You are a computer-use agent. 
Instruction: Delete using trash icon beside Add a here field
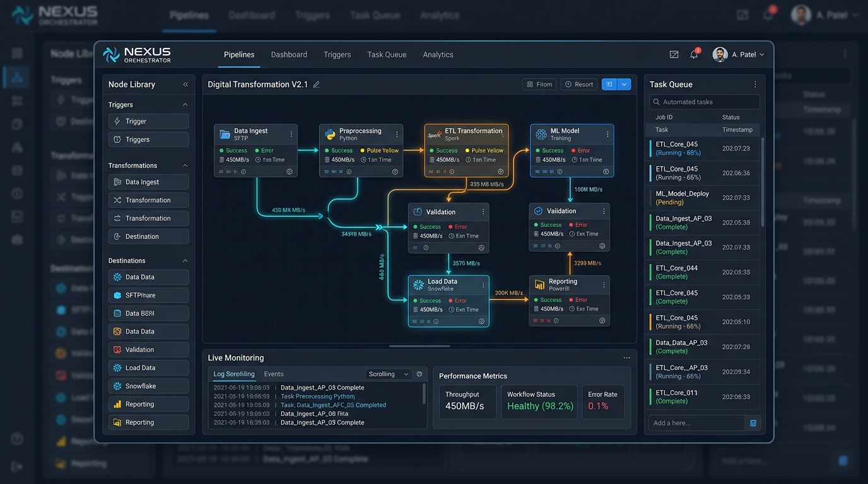pyautogui.click(x=753, y=423)
